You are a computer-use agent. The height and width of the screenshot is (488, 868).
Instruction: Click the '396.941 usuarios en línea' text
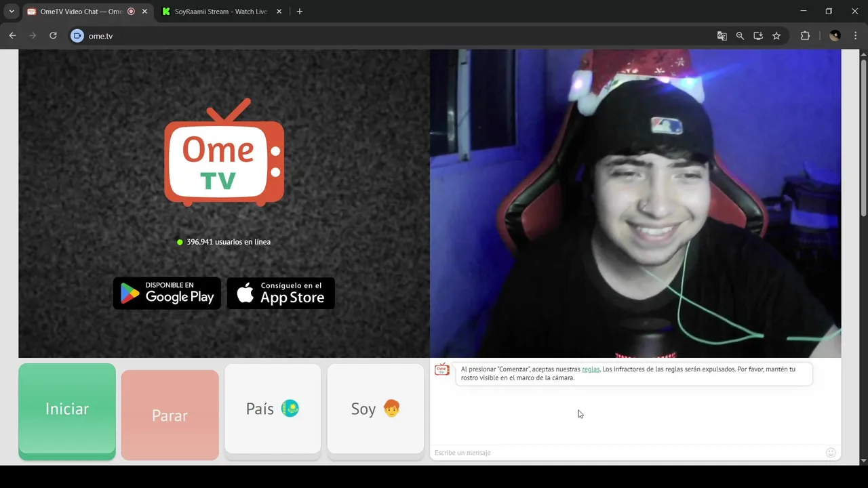point(229,242)
